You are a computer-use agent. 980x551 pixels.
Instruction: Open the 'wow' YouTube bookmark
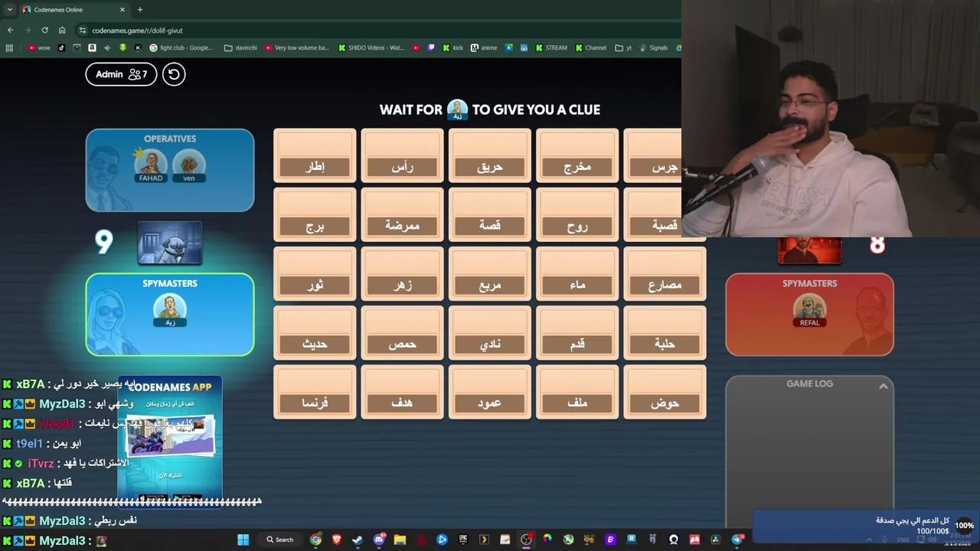[39, 47]
